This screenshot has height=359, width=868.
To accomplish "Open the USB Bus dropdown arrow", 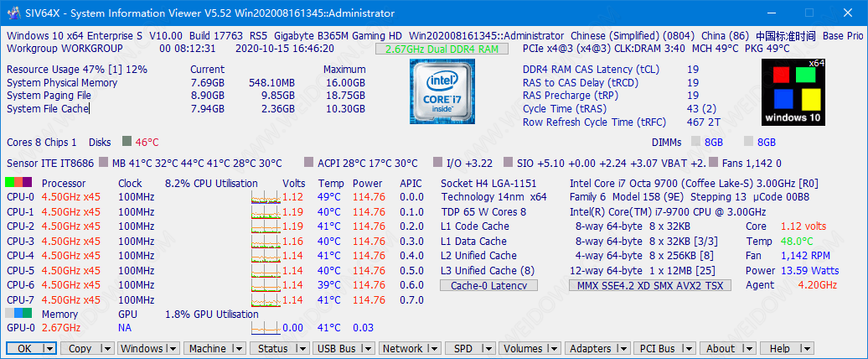I will pos(369,348).
